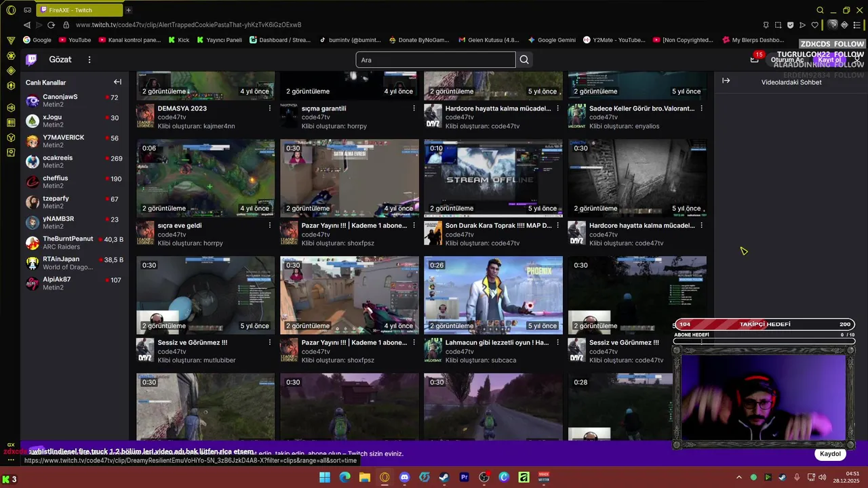
Task: Open Opera GX main menu logo
Action: coord(11,10)
